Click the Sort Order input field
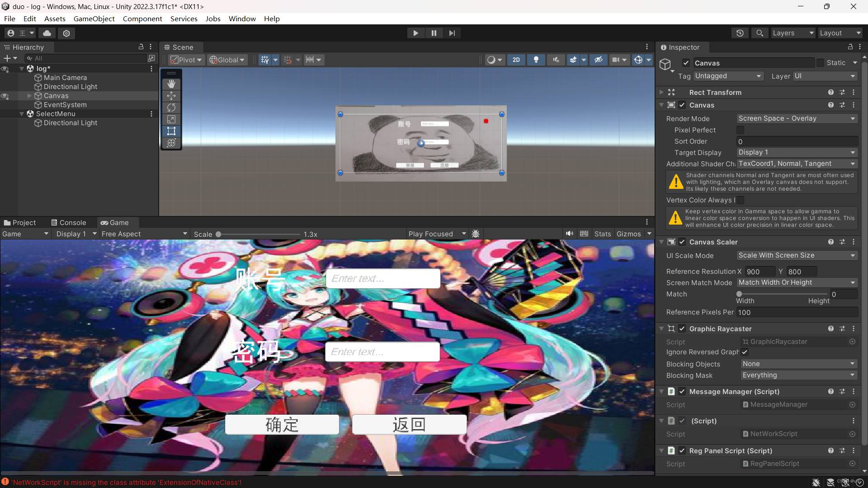The height and width of the screenshot is (488, 868). click(x=797, y=141)
